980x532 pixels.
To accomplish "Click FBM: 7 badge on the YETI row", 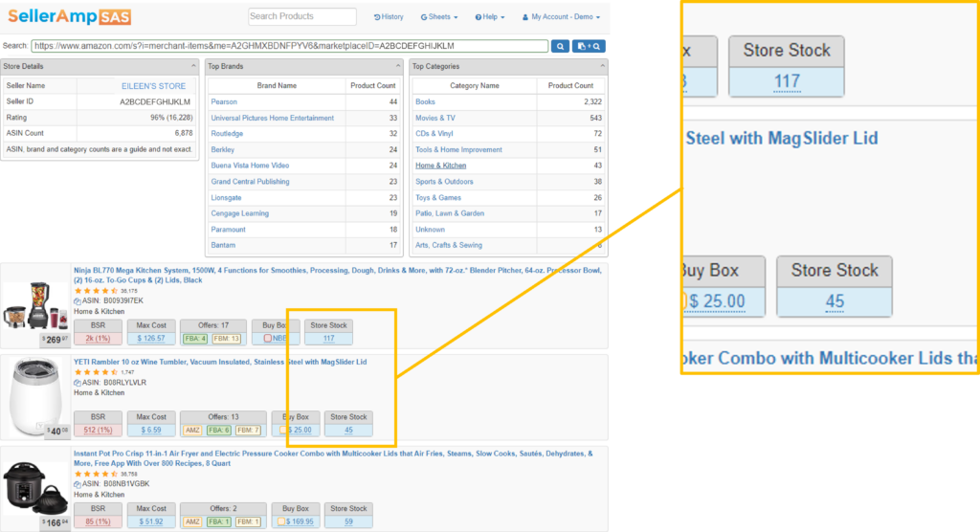I will coord(248,431).
